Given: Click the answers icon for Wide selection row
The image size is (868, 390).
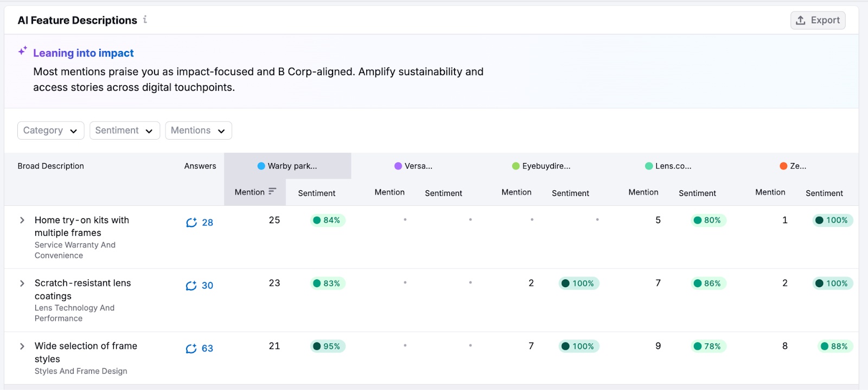Looking at the screenshot, I should pos(191,349).
